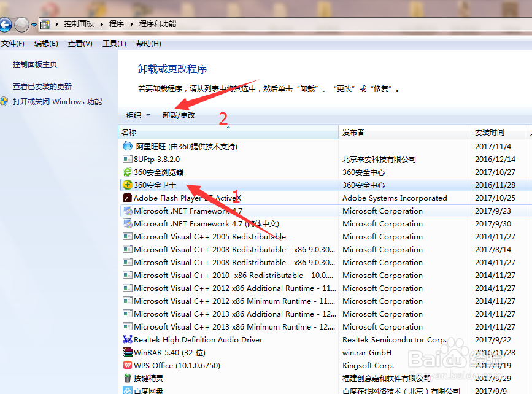Image resolution: width=532 pixels, height=394 pixels.
Task: Click the Visual C++ 2013 Additional Runtime icon
Action: [128, 314]
